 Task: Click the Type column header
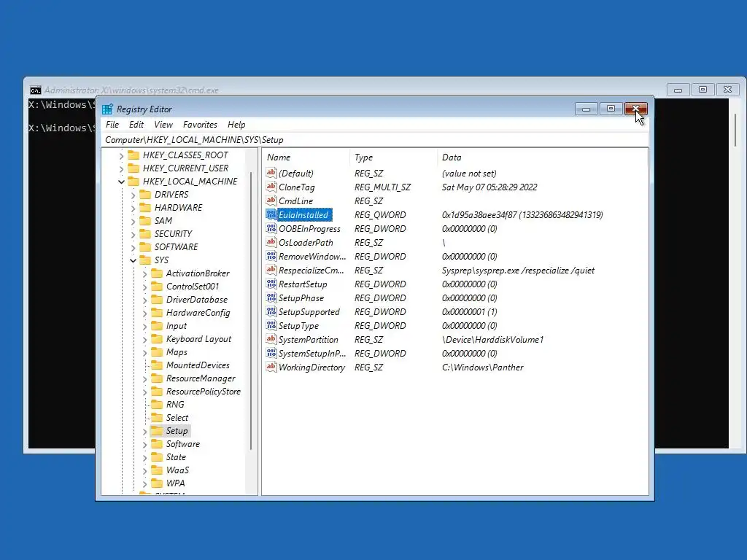click(x=393, y=157)
